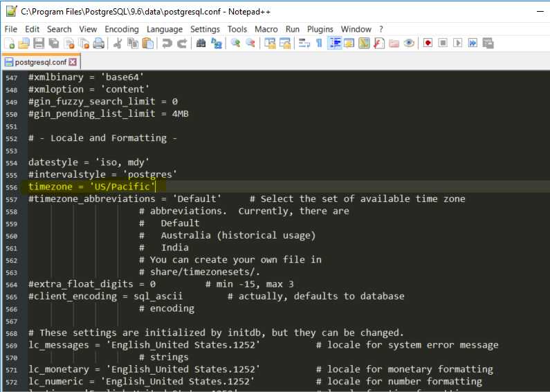
Task: Click the Redo arrow icon
Action: 182,43
